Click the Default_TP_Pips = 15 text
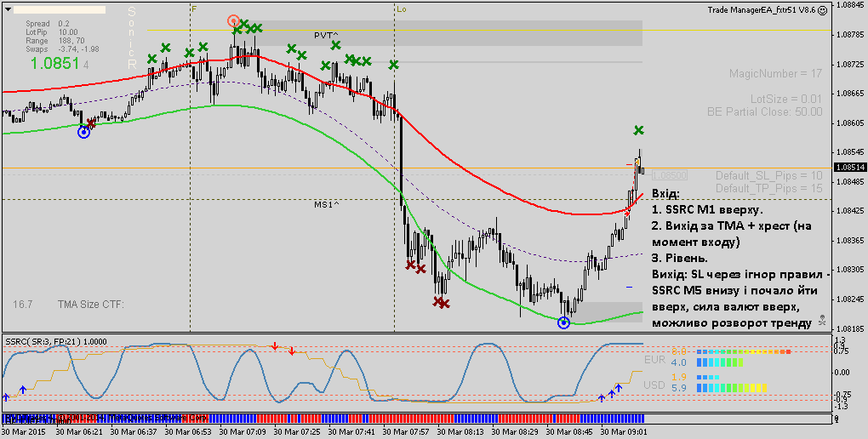 click(769, 188)
